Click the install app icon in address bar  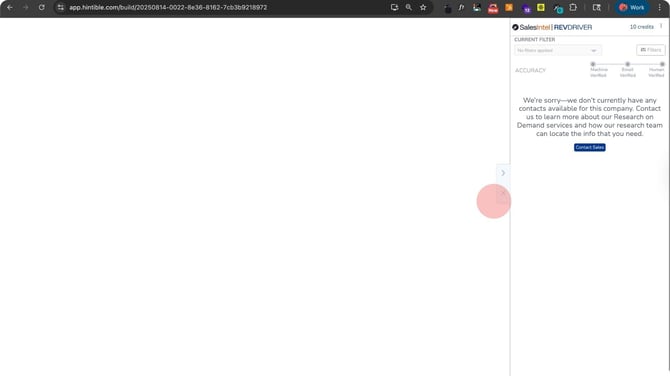pos(394,7)
